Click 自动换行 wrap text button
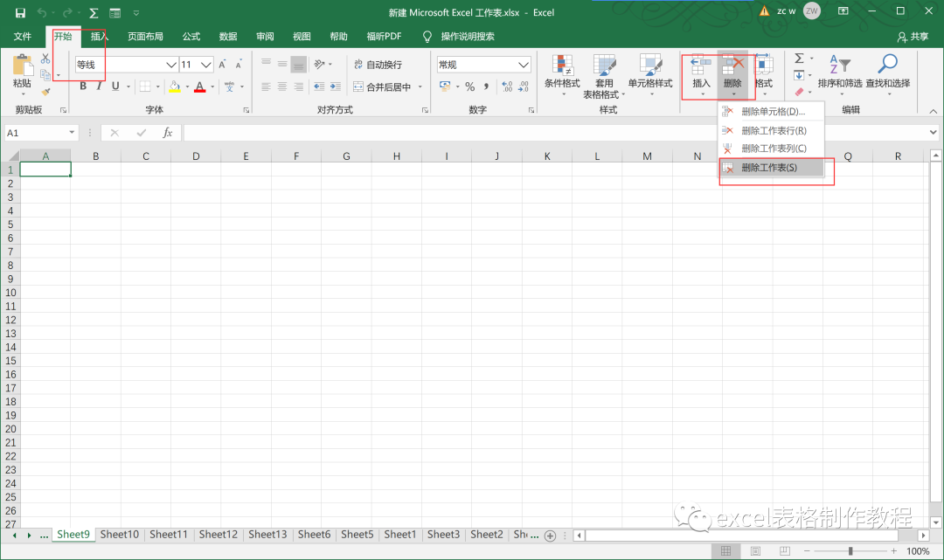Screen dimensions: 944x560 (x=378, y=65)
